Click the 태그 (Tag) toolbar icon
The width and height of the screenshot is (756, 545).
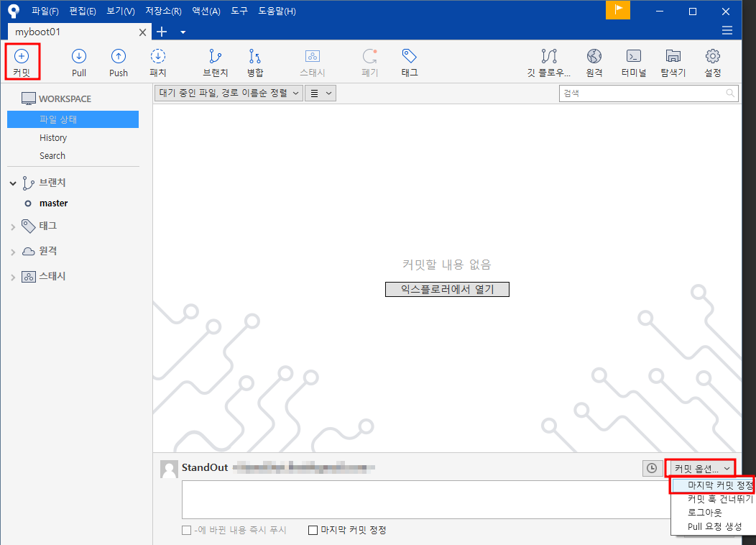(410, 63)
